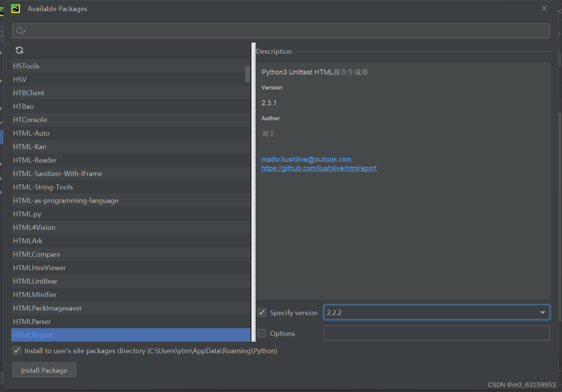This screenshot has height=392, width=562.
Task: Select HTMLParser package
Action: 131,322
